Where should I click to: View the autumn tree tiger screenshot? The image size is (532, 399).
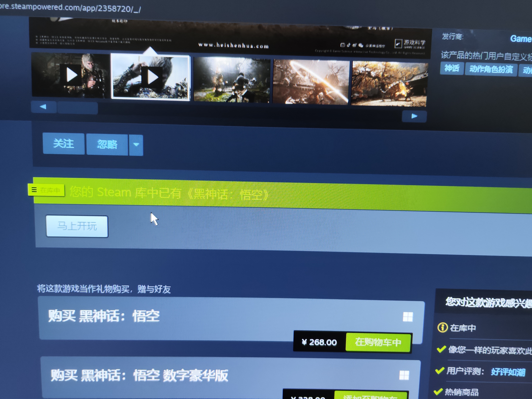(390, 84)
